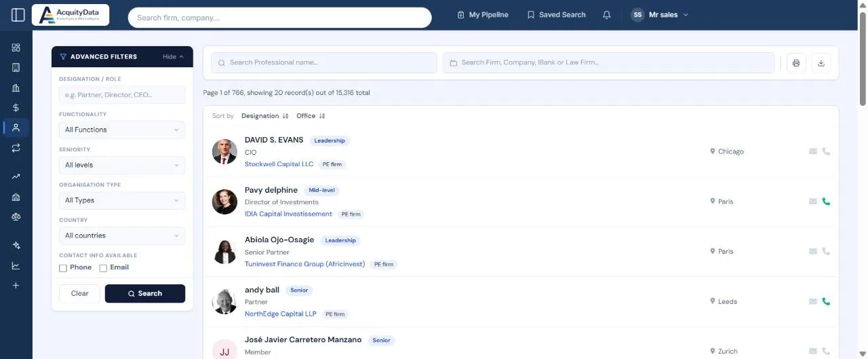This screenshot has height=359, width=868.
Task: Click the AcquityData logo
Action: pyautogui.click(x=71, y=15)
